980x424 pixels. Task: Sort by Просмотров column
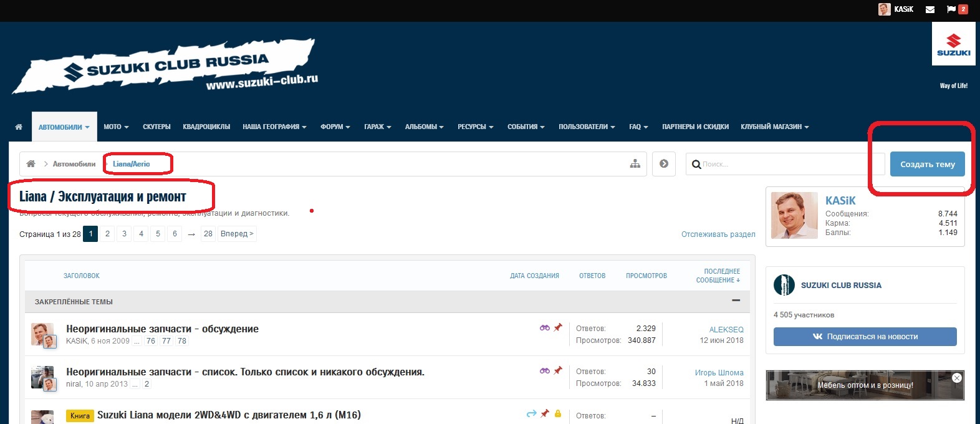646,276
